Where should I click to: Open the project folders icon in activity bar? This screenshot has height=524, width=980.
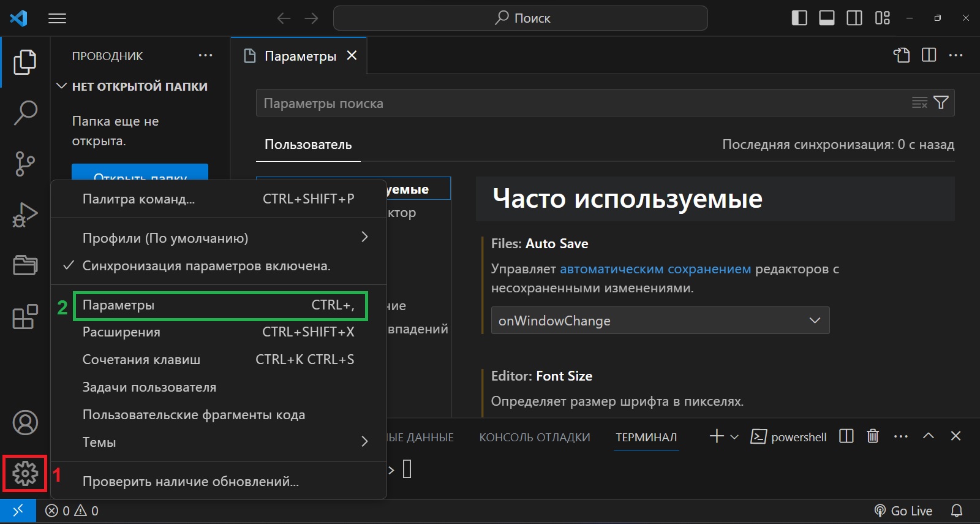point(25,265)
